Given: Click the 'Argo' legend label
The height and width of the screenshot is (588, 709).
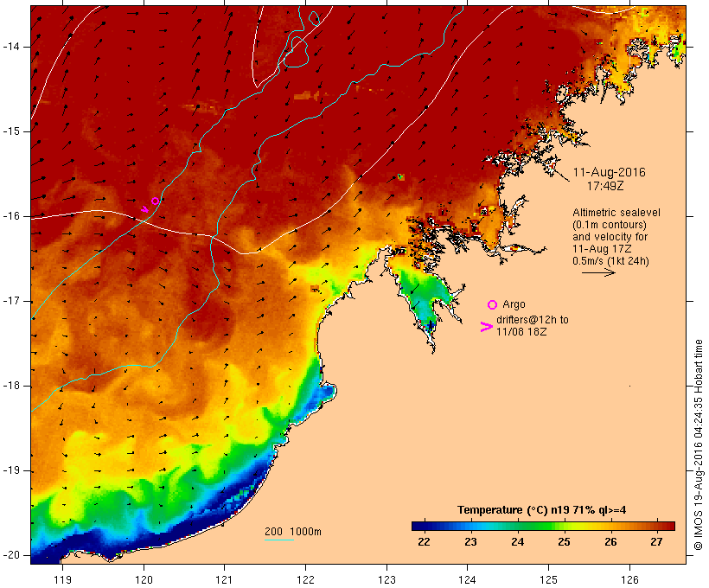Looking at the screenshot, I should 514,304.
